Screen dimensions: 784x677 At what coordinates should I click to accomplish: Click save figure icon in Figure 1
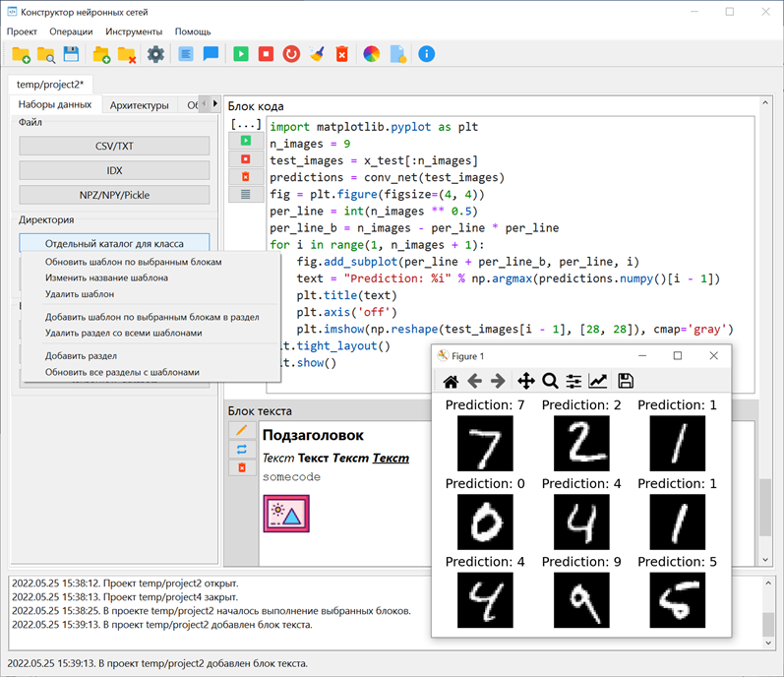[x=626, y=381]
